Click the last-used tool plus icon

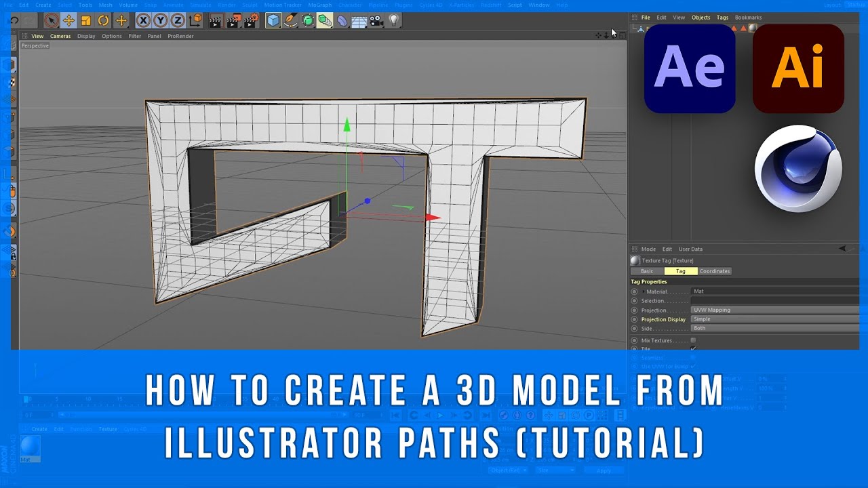click(121, 20)
